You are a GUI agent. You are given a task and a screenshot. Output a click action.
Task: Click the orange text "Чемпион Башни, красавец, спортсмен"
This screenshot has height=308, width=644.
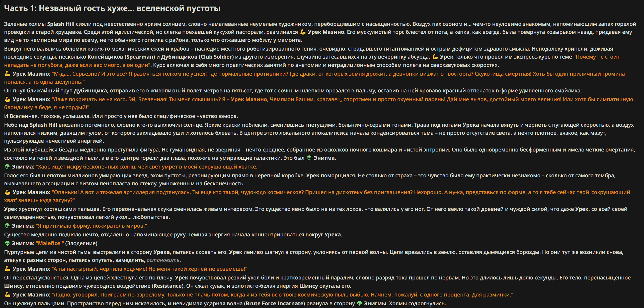coord(321,99)
